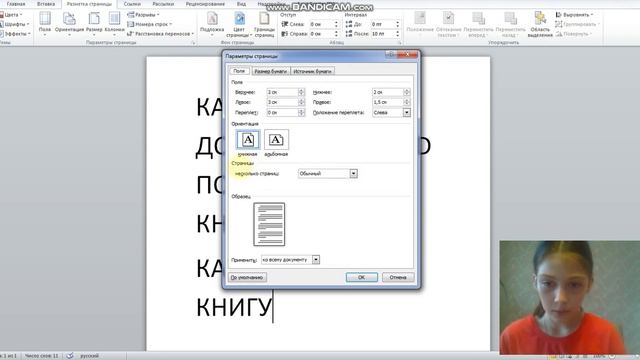The image size is (640, 360).
Task: Open the Абзац group dialog launcher
Action: tap(400, 42)
